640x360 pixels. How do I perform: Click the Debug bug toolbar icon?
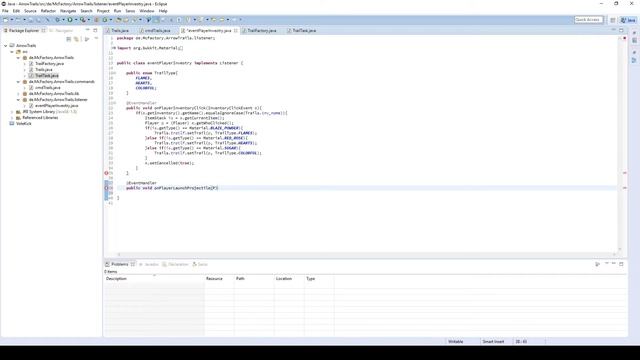pyautogui.click(x=58, y=20)
